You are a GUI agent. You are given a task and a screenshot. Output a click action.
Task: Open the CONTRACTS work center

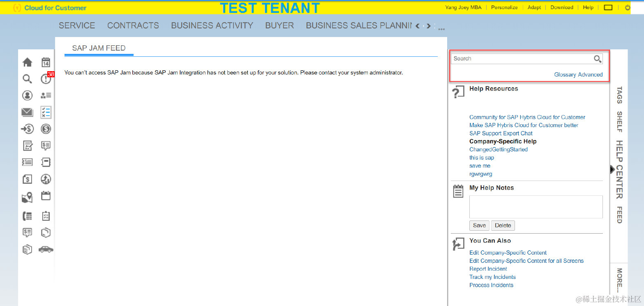[x=133, y=25]
